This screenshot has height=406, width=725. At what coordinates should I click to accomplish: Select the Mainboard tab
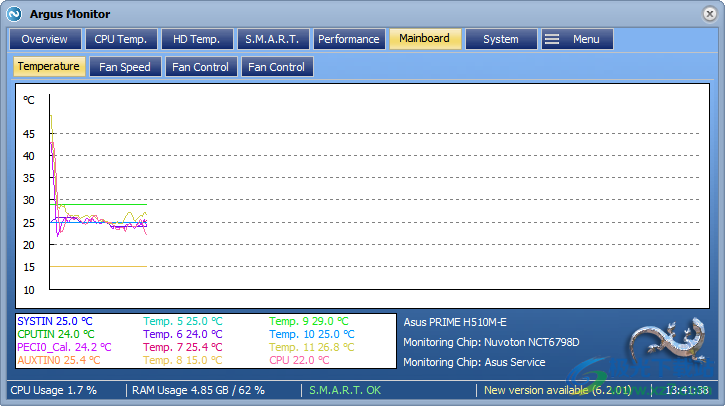pyautogui.click(x=424, y=39)
